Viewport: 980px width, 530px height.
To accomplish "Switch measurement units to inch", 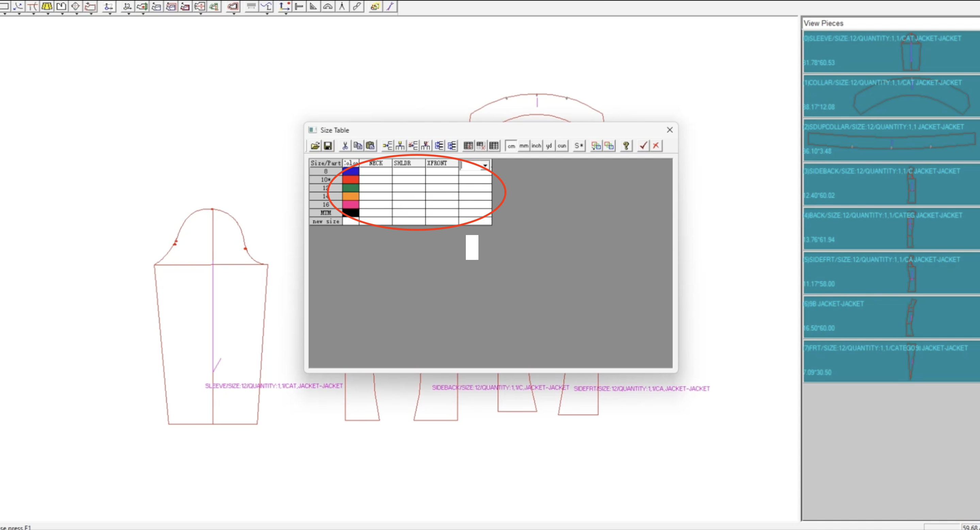I will [536, 145].
